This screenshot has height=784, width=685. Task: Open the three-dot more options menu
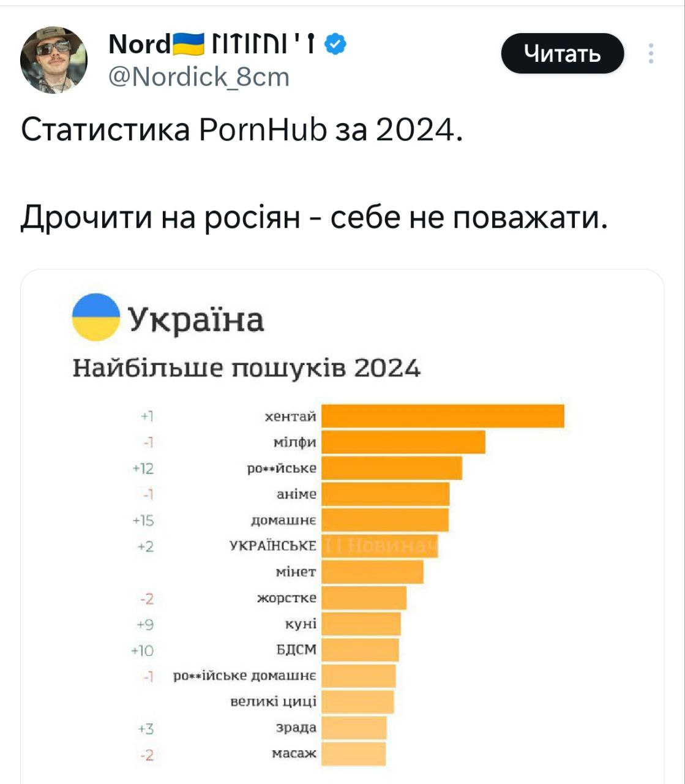tap(651, 54)
